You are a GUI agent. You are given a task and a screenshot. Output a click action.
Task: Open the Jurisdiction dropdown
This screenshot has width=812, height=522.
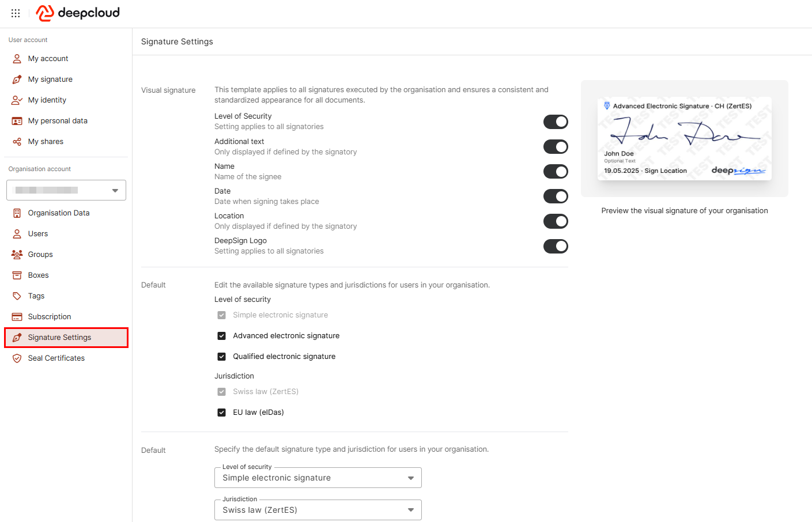click(318, 510)
